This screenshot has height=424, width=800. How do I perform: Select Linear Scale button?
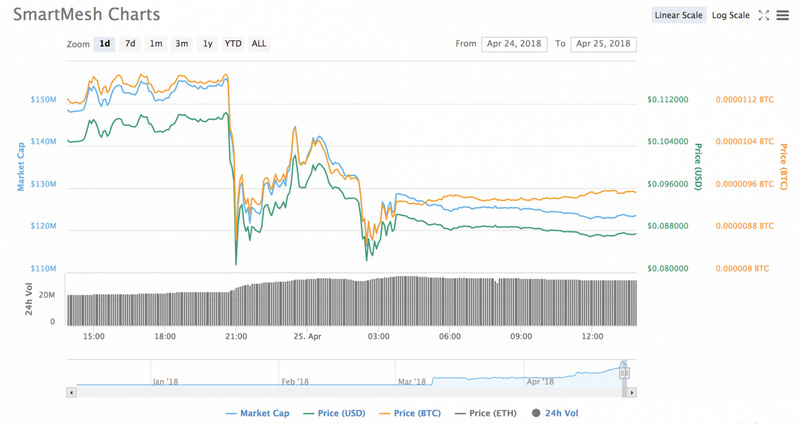tap(679, 15)
